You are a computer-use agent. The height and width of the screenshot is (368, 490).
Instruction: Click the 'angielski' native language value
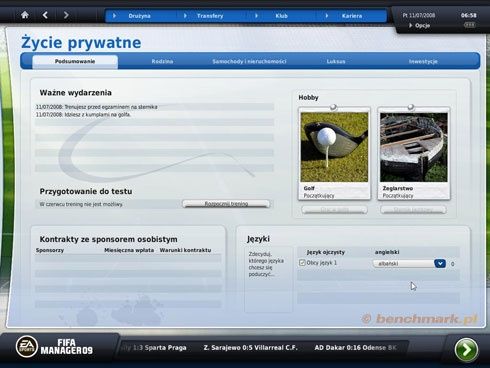coord(387,252)
